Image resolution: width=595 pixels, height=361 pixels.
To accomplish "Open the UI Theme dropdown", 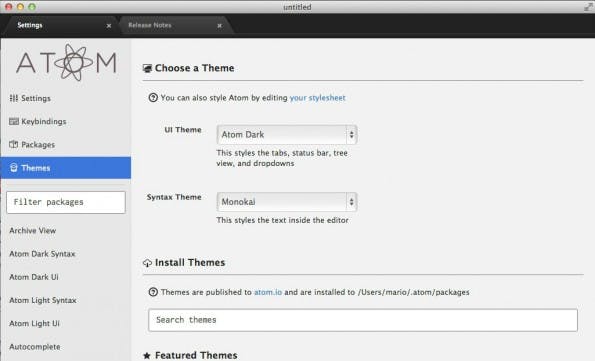I will pos(287,135).
